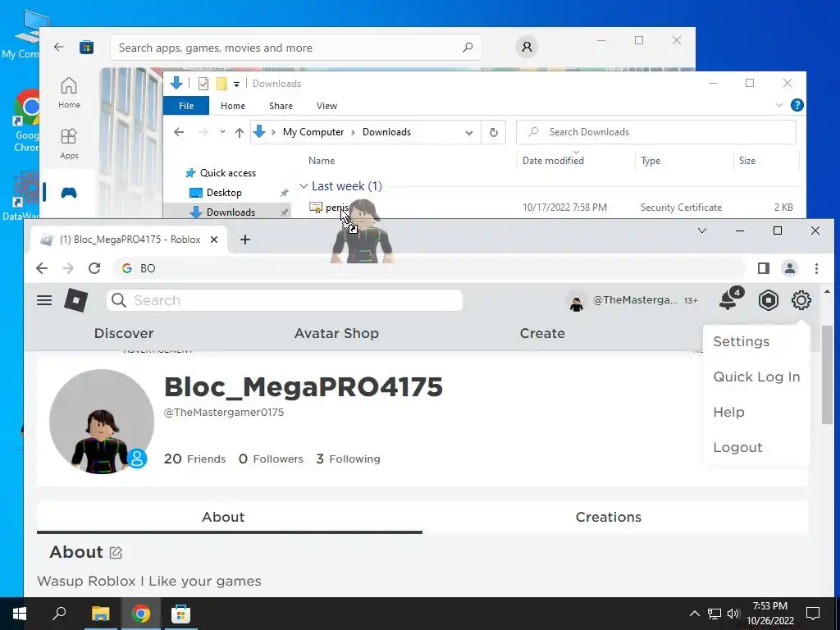The height and width of the screenshot is (630, 840).
Task: Expand the Explorer ribbon chevron
Action: tap(779, 106)
